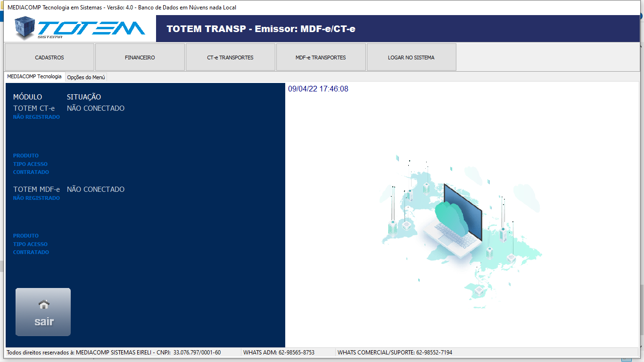Select the TOTEM CT-e module label
The width and height of the screenshot is (644, 362).
[34, 108]
